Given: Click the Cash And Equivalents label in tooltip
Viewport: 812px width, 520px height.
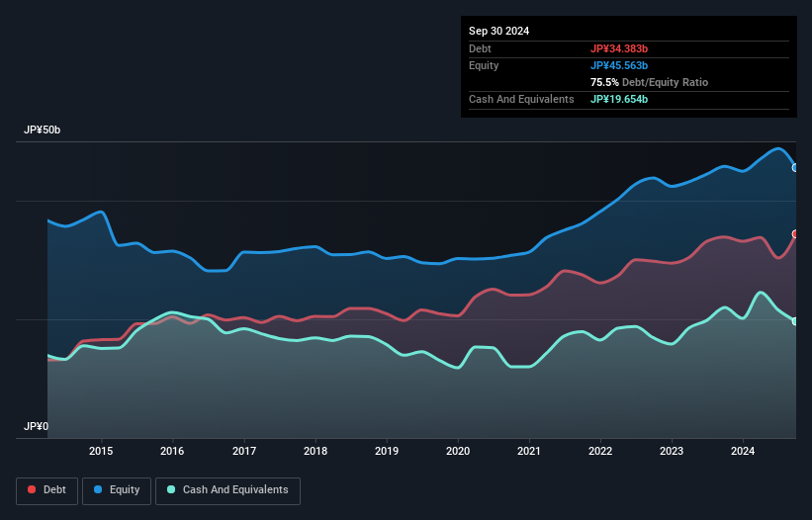Looking at the screenshot, I should pyautogui.click(x=521, y=99).
